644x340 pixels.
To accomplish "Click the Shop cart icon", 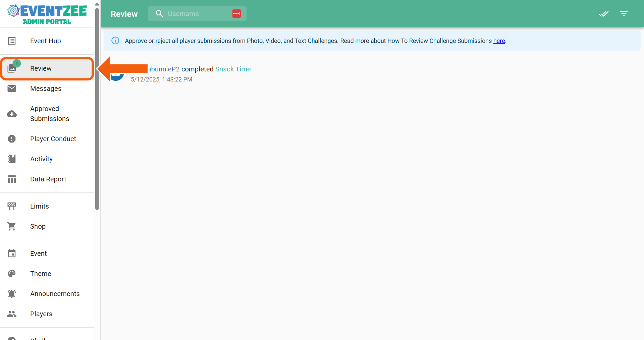I will (12, 226).
